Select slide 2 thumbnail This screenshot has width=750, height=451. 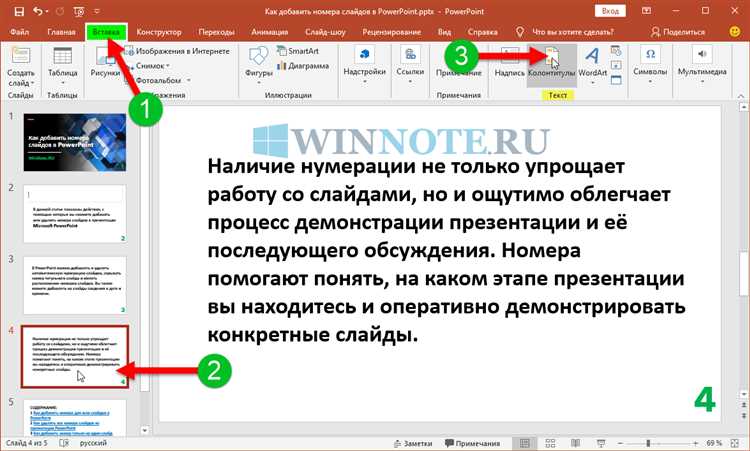[x=75, y=214]
